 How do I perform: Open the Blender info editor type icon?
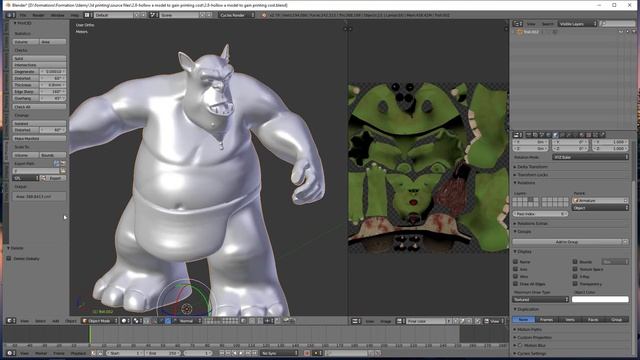(10, 15)
